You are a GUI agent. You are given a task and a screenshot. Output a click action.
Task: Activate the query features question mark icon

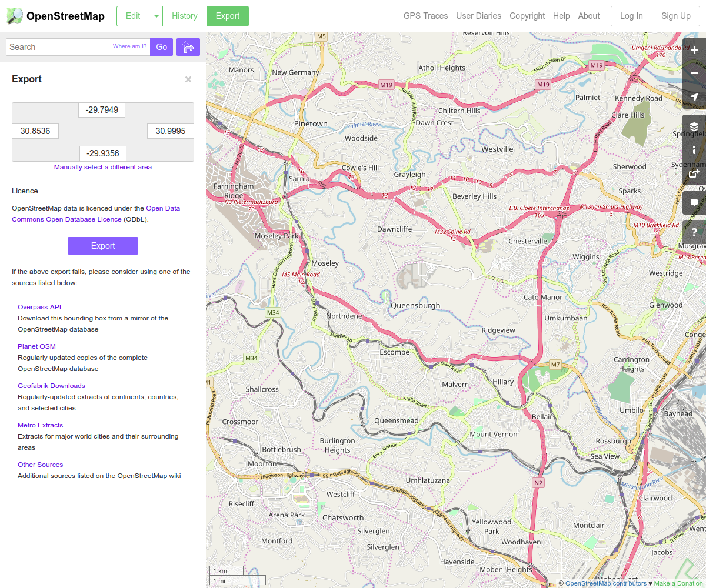click(694, 232)
